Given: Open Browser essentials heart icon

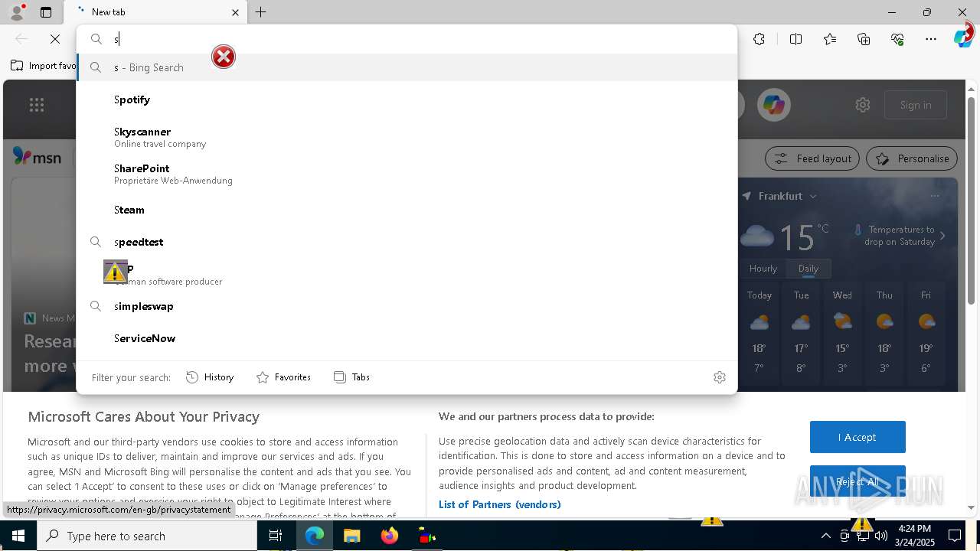Looking at the screenshot, I should 897,39.
